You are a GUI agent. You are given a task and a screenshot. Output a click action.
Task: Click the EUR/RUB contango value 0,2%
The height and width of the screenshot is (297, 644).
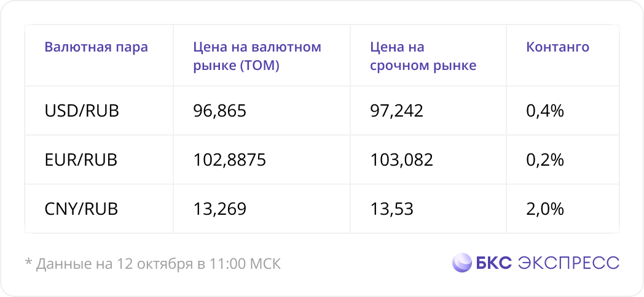[x=545, y=160]
